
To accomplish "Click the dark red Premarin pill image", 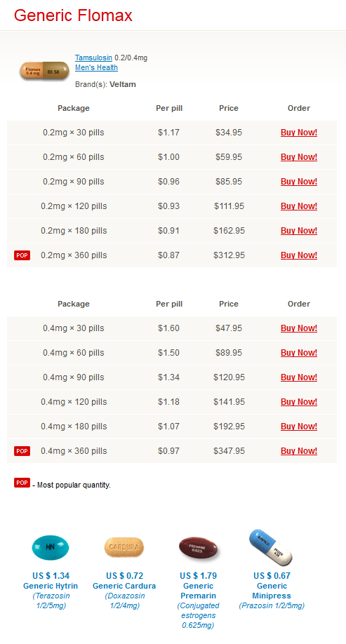I will 198,549.
